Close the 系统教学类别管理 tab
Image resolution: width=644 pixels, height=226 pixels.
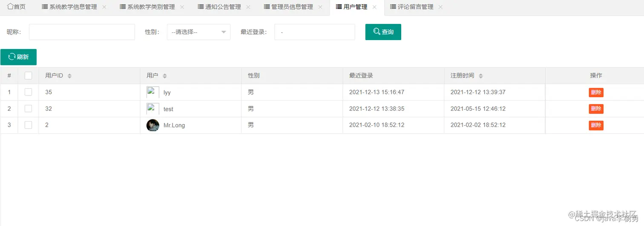click(x=182, y=7)
